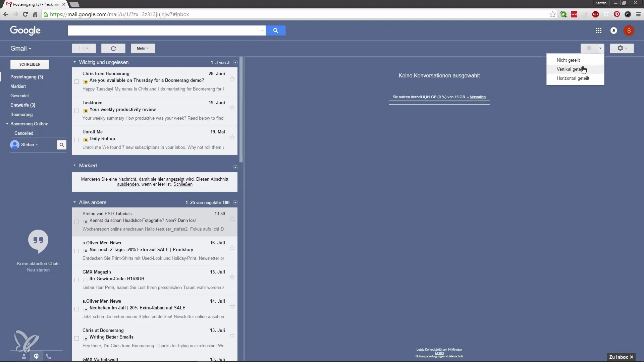Click the ausblenden link in Markiert section
The width and height of the screenshot is (644, 362).
pos(128,184)
